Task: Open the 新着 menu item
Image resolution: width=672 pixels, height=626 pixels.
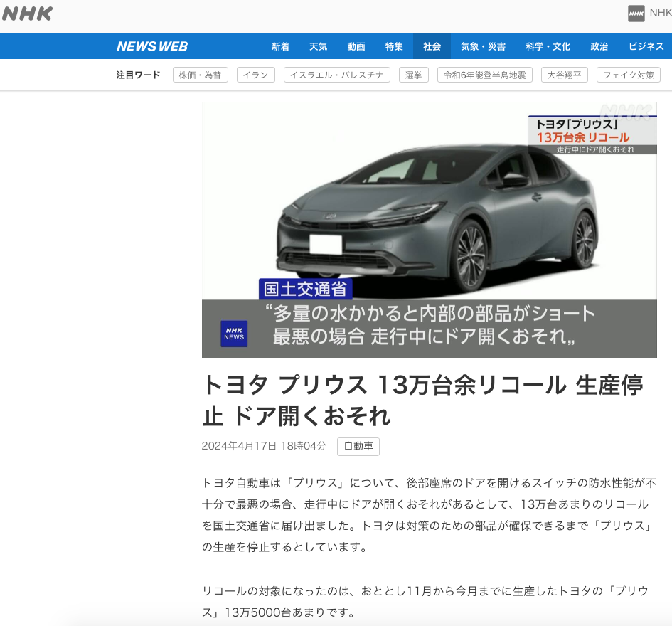Action: coord(280,46)
